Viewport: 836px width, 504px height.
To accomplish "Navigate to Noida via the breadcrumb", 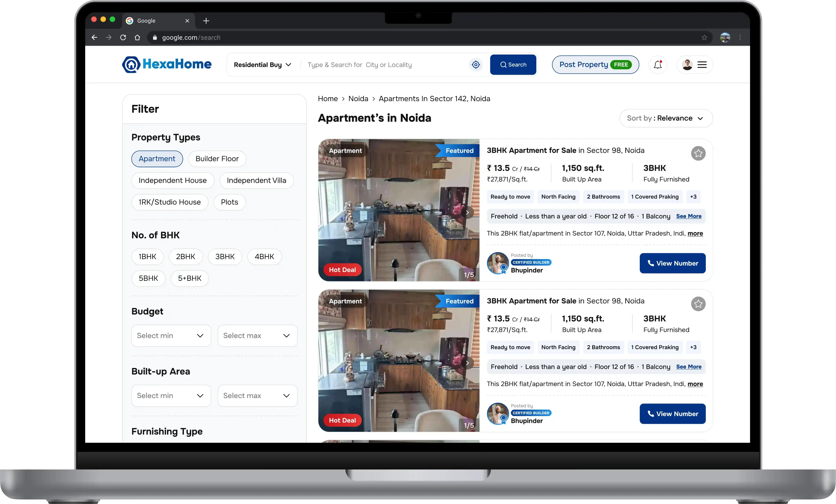I will [x=358, y=99].
